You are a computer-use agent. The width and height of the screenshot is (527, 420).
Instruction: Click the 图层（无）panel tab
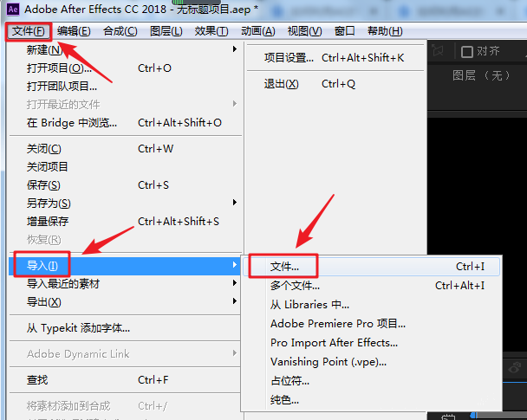tap(481, 75)
